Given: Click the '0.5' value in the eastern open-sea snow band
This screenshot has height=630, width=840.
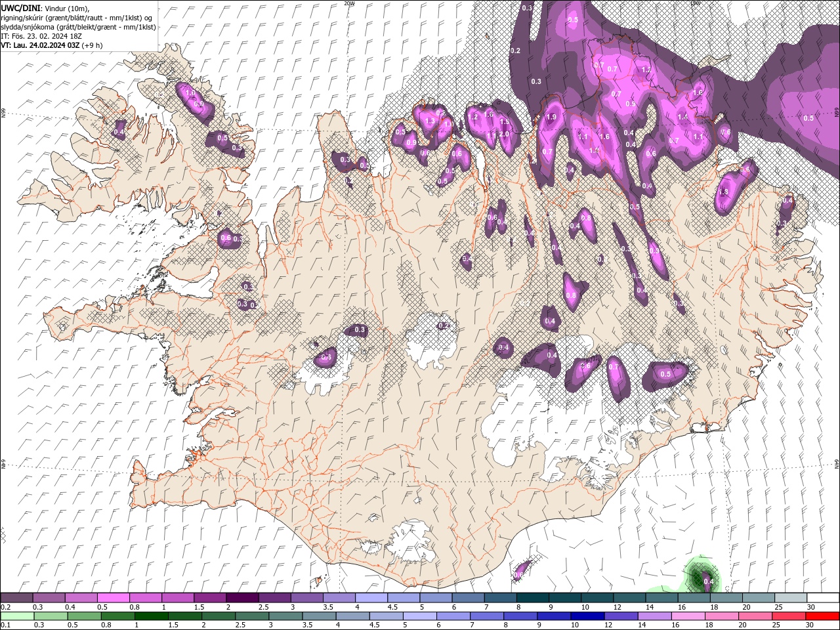Looking at the screenshot, I should [808, 118].
